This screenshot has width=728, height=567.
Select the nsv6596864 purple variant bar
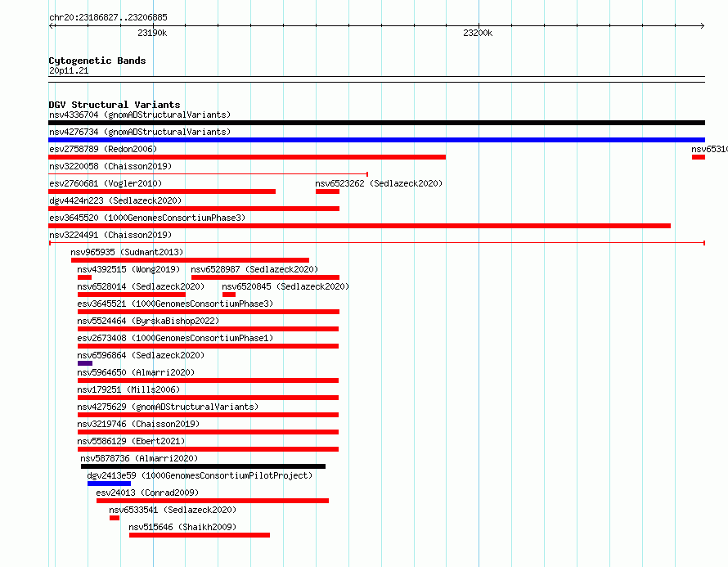[85, 363]
